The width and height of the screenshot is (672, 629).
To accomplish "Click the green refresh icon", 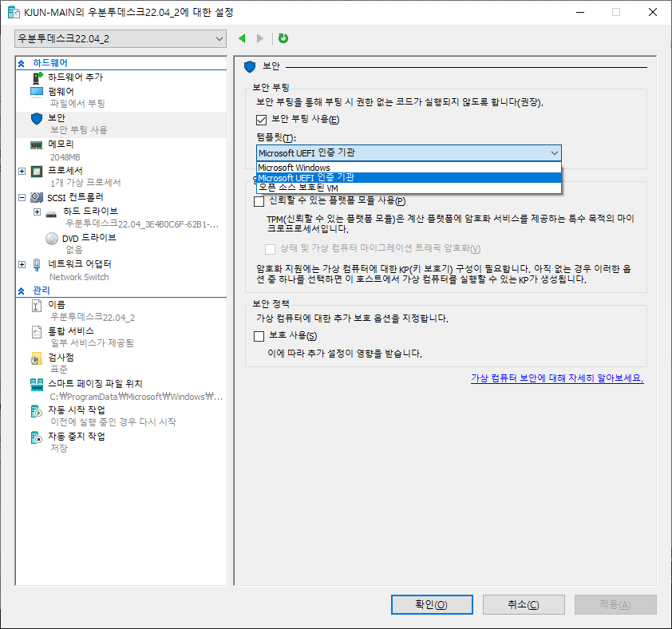I will point(283,38).
